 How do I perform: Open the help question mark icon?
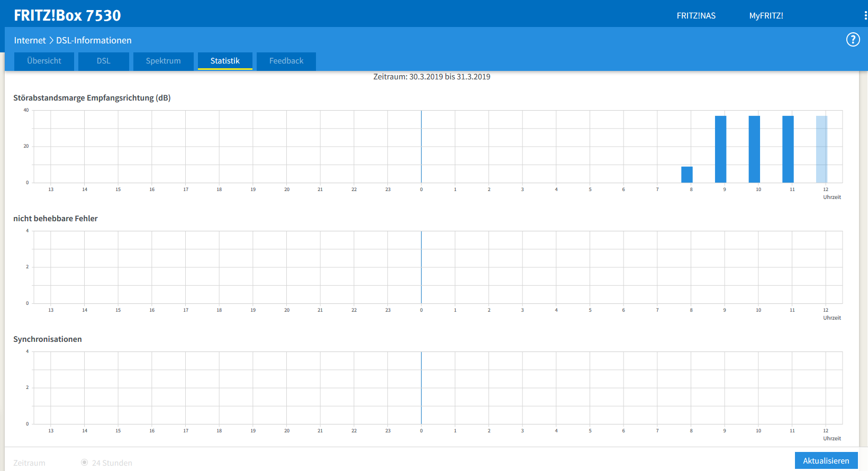click(x=853, y=40)
